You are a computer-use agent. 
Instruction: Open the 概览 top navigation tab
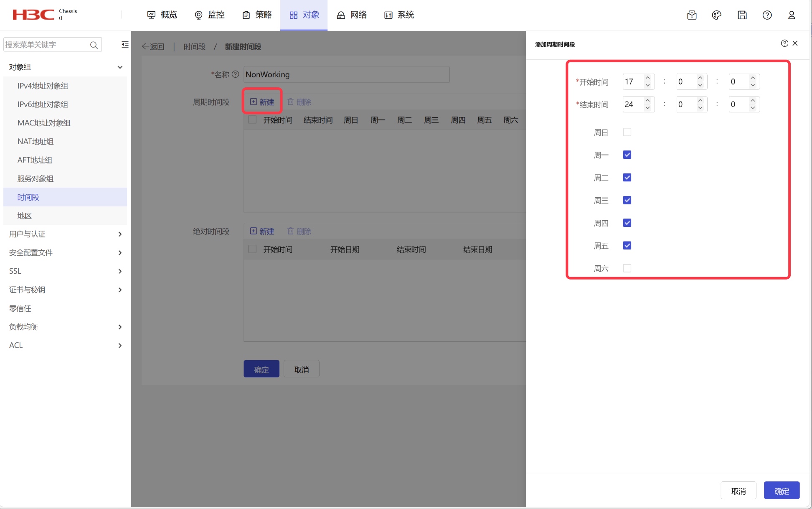click(162, 15)
